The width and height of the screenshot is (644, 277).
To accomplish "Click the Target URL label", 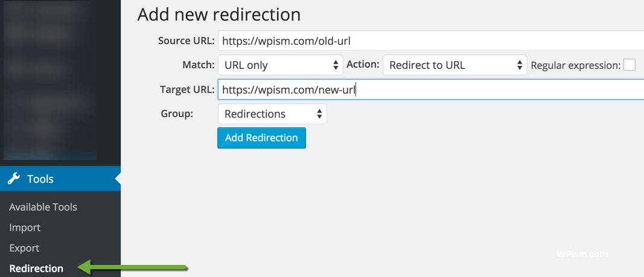I will point(187,90).
